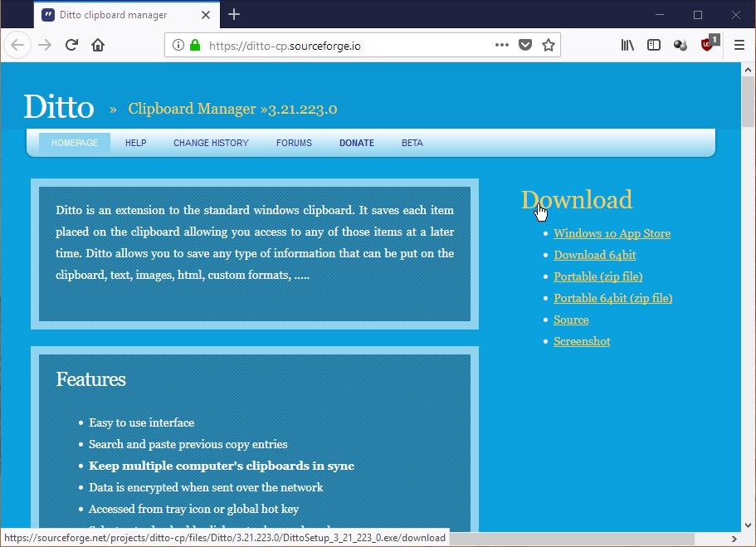The image size is (756, 547).
Task: Open the CHANGE HISTORY nav item
Action: click(211, 143)
